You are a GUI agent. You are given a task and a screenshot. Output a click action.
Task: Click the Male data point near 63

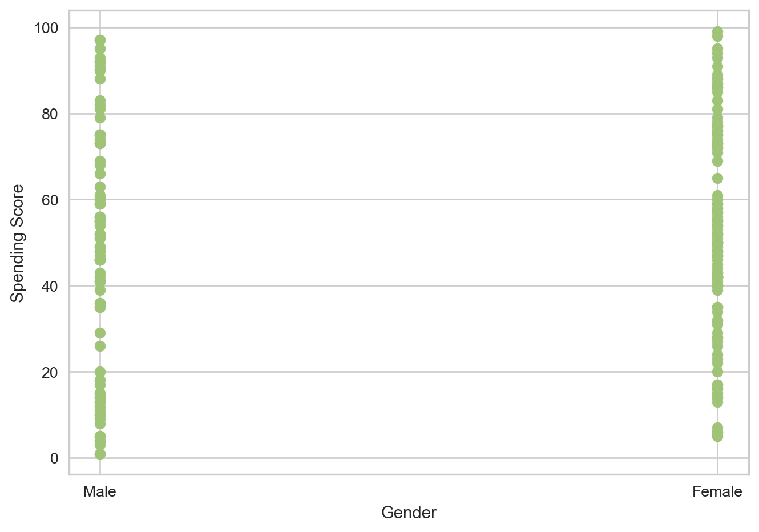click(x=100, y=187)
